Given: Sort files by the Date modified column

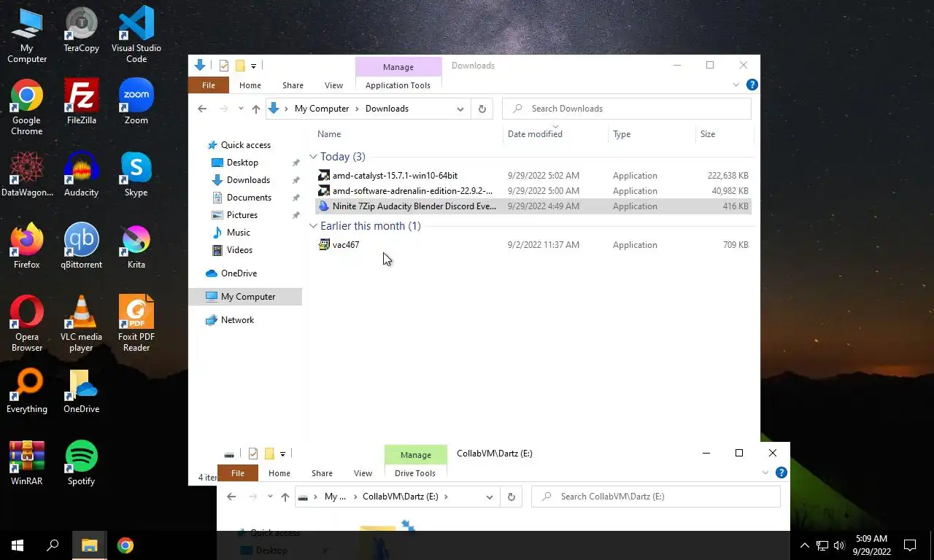Looking at the screenshot, I should [x=535, y=134].
